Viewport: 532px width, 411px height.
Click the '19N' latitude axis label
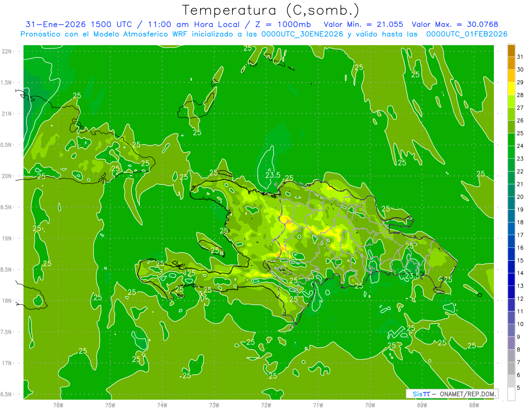[6, 239]
